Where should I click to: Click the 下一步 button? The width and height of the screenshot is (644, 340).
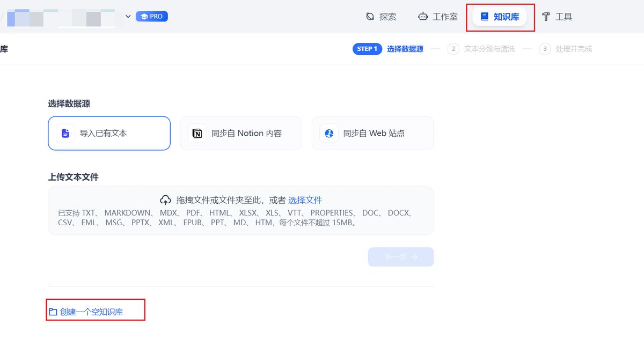[x=400, y=256]
